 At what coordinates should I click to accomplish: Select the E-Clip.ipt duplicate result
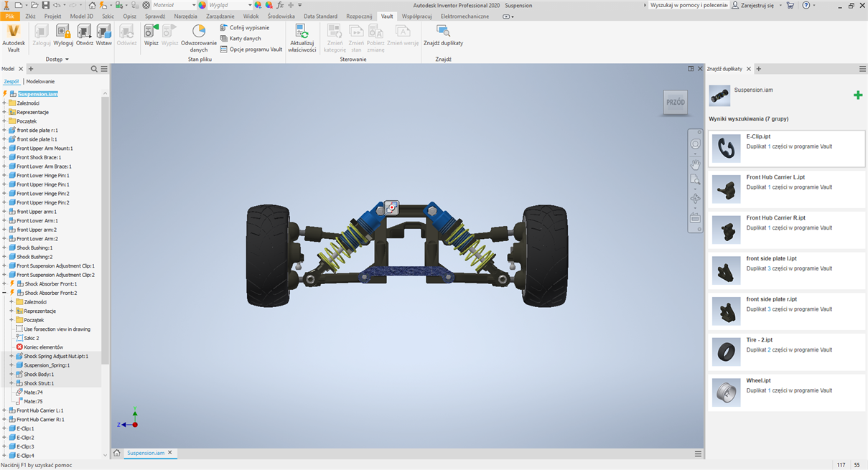[x=786, y=148]
